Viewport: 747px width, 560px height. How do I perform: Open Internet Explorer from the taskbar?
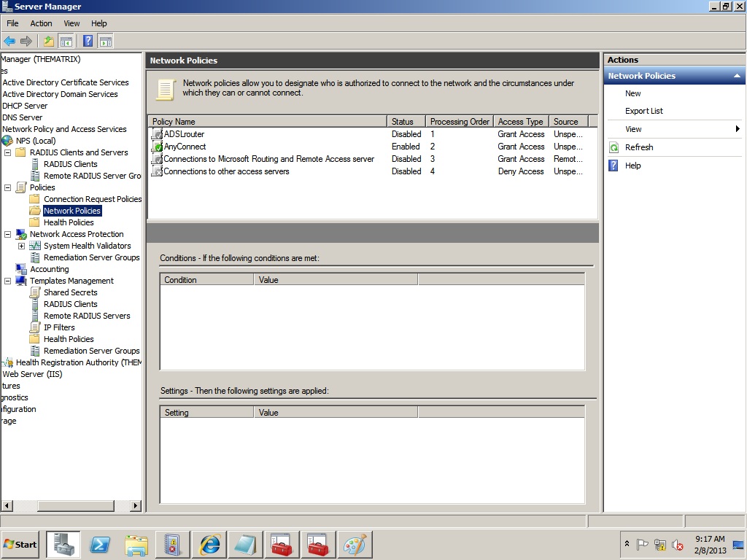point(209,544)
